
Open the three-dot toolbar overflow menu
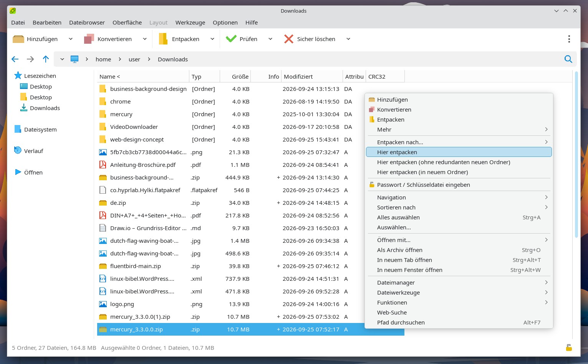pos(569,39)
